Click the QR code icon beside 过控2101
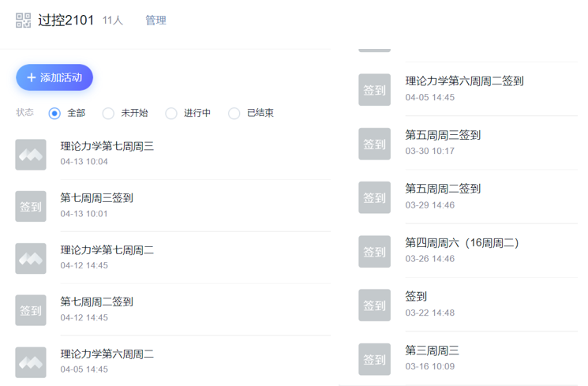 tap(23, 21)
